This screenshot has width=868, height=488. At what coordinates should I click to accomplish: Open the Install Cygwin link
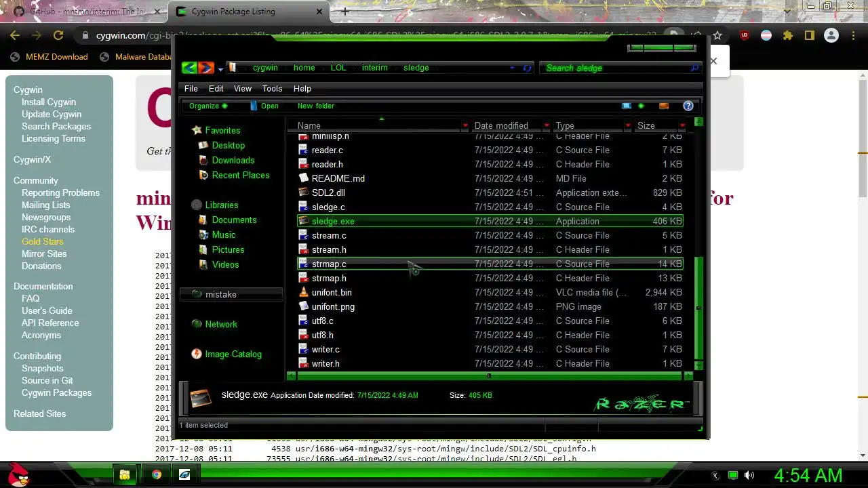[x=49, y=102]
